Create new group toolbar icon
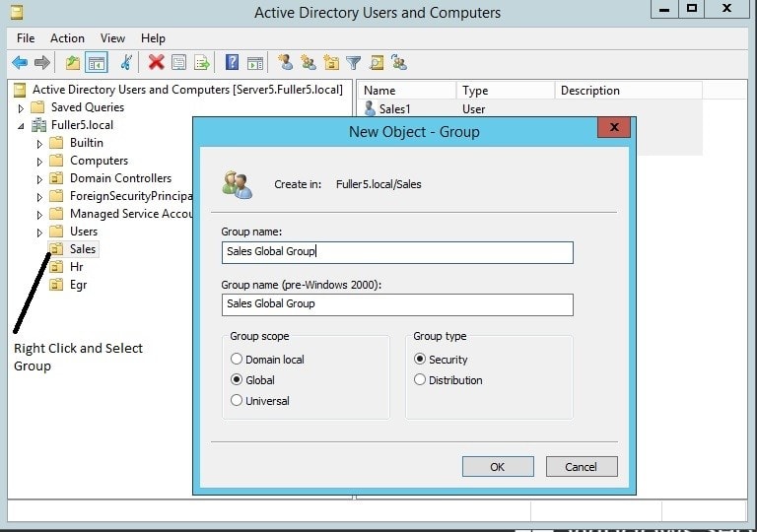757x532 pixels. [x=309, y=63]
